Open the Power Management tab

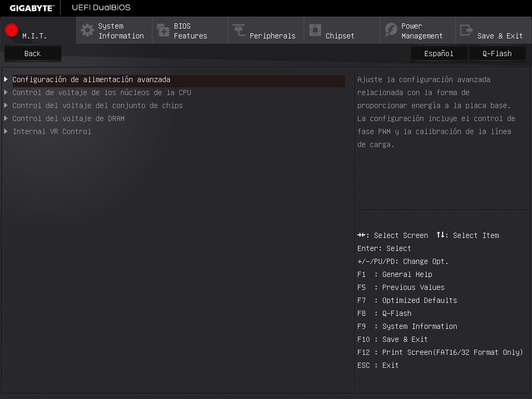click(x=421, y=31)
